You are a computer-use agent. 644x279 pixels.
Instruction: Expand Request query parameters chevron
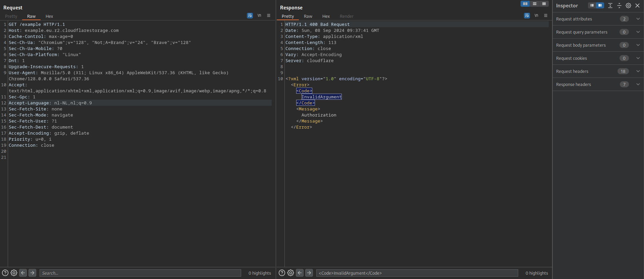click(x=638, y=32)
